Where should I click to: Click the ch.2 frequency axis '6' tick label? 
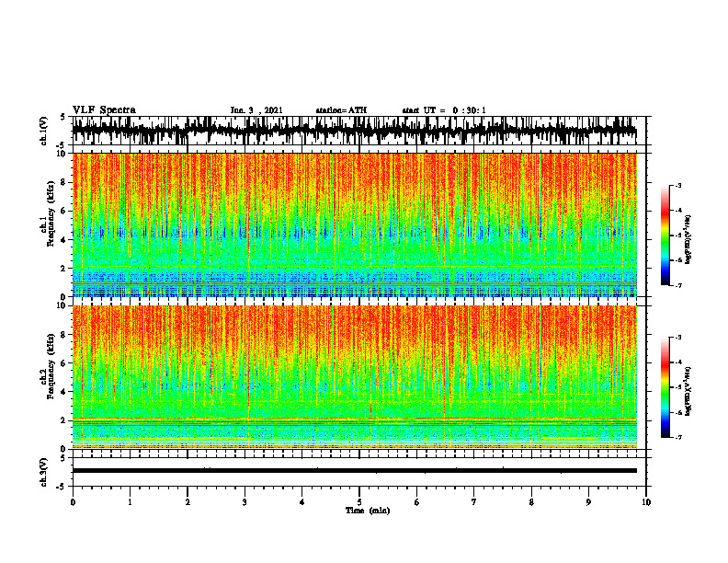[63, 363]
